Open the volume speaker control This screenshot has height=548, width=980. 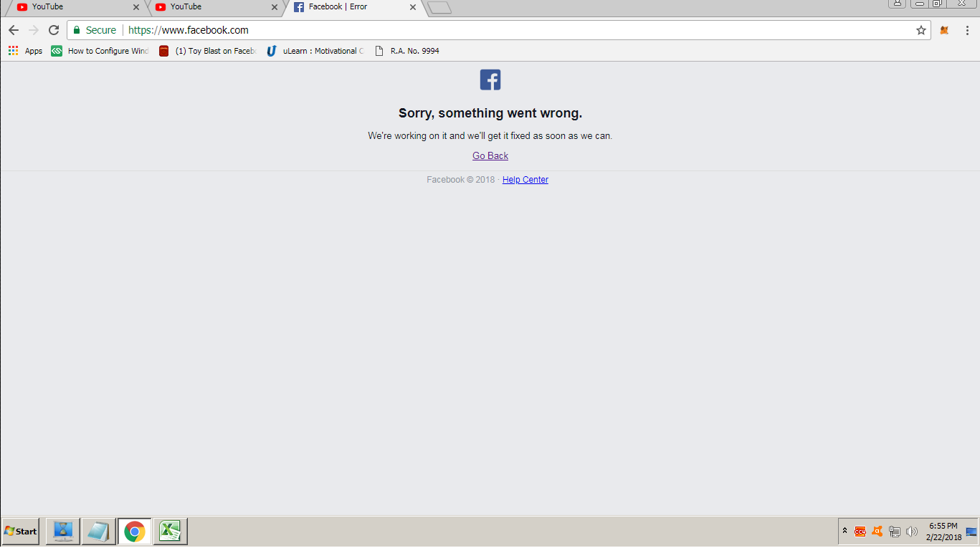912,532
